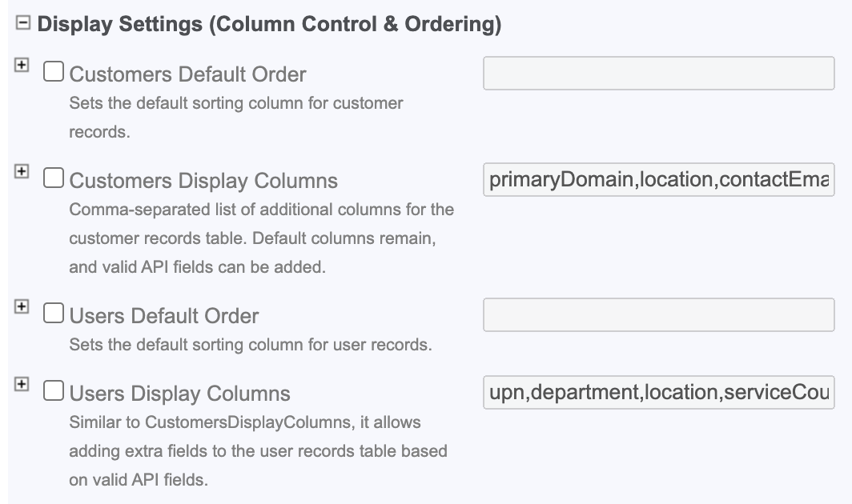
Task: Click the description about customer records sorting
Action: pyautogui.click(x=235, y=117)
